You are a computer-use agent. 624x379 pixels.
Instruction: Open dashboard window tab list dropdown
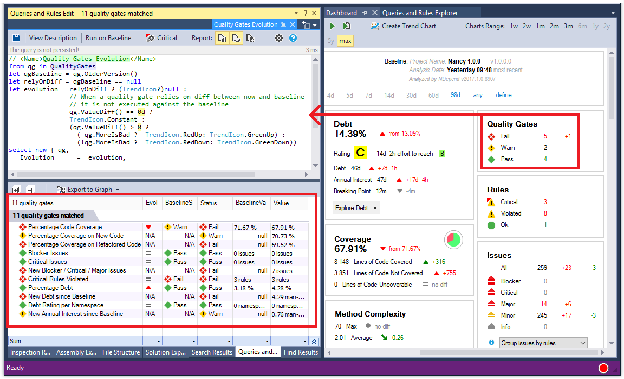coord(613,13)
